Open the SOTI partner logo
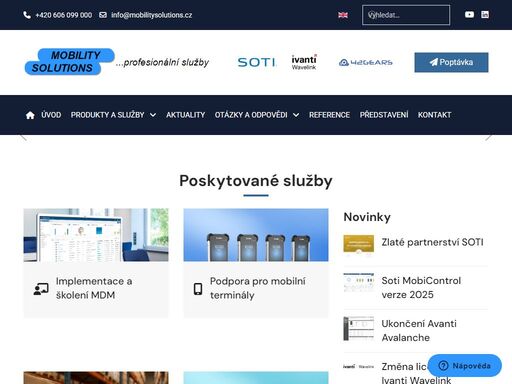The image size is (512, 384). point(256,62)
